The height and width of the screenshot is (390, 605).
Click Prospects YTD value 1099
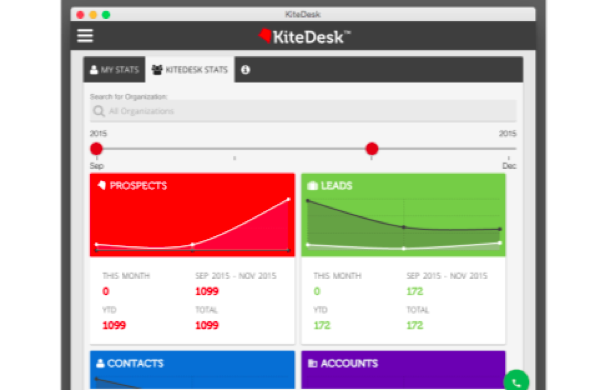coord(114,325)
